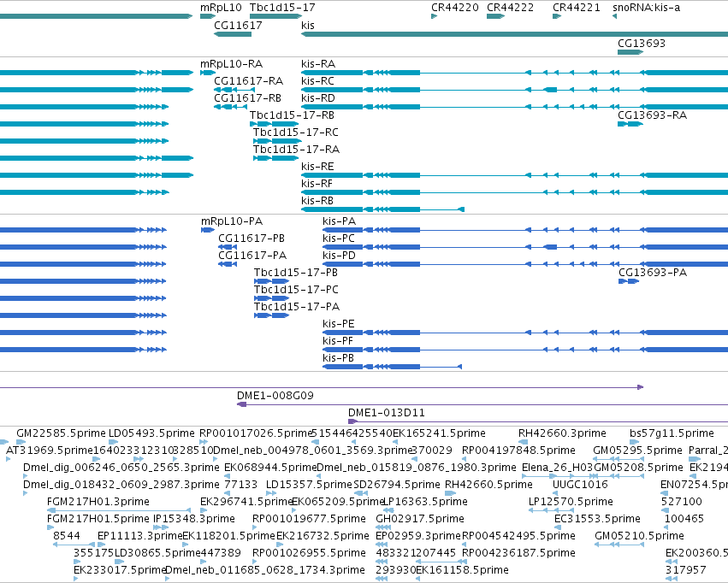Click the kis-PE protein label
The width and height of the screenshot is (728, 583).
point(339,323)
